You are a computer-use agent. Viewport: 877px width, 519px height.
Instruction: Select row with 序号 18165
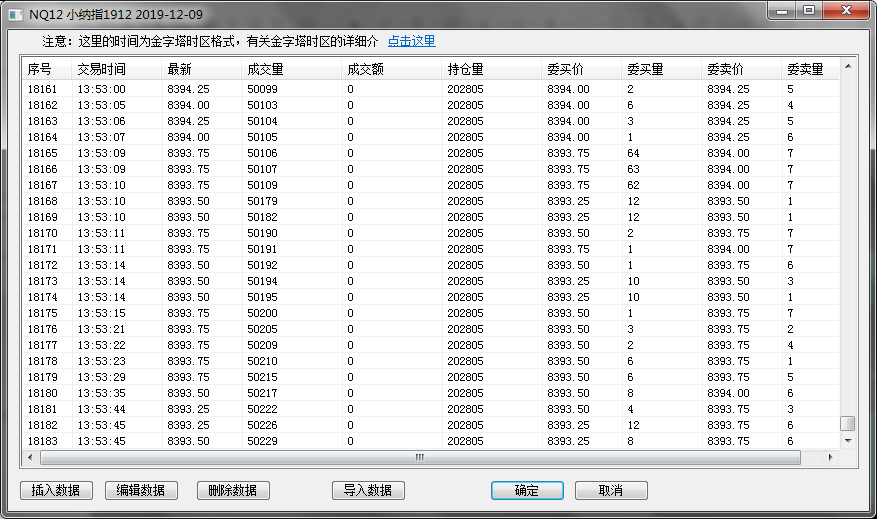click(431, 153)
